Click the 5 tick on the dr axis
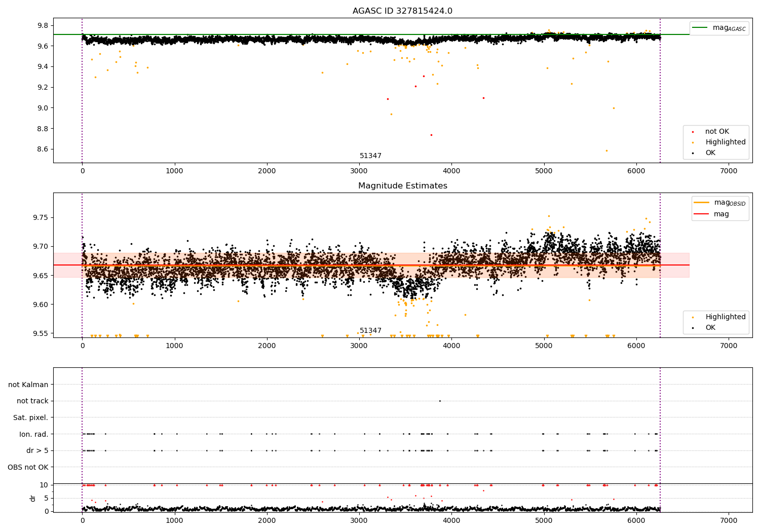This screenshot has height=532, width=760. 46,498
